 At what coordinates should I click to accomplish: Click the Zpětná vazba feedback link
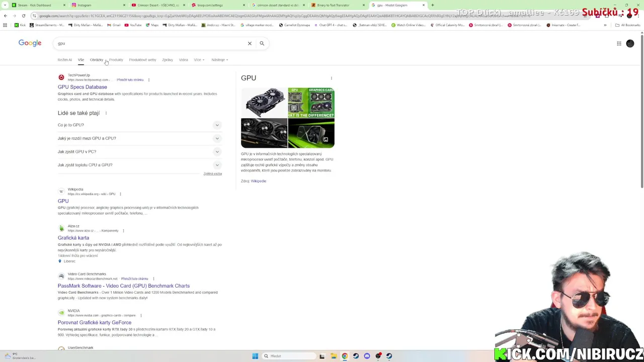coord(212,173)
